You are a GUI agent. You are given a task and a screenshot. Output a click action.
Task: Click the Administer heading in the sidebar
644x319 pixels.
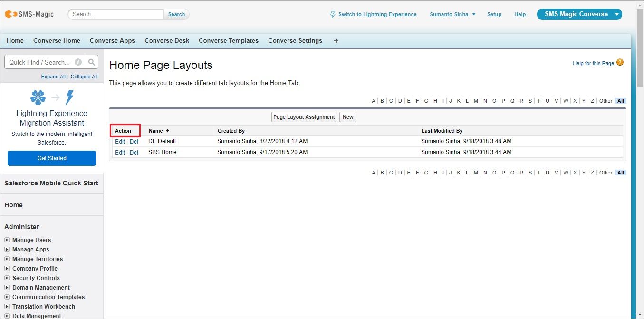point(22,227)
